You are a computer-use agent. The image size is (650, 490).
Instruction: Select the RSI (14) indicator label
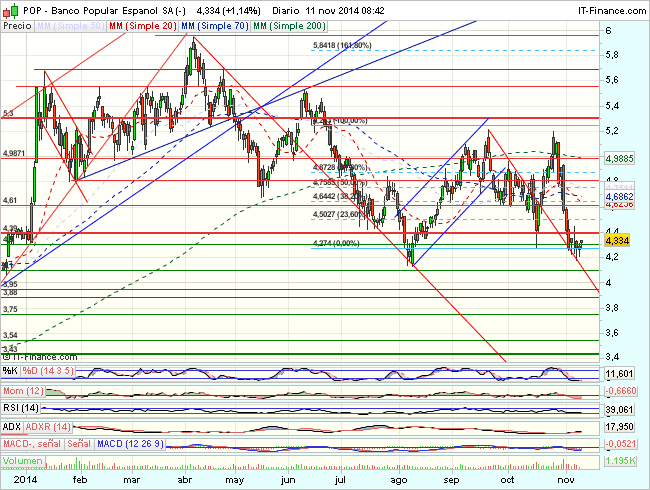(x=21, y=408)
